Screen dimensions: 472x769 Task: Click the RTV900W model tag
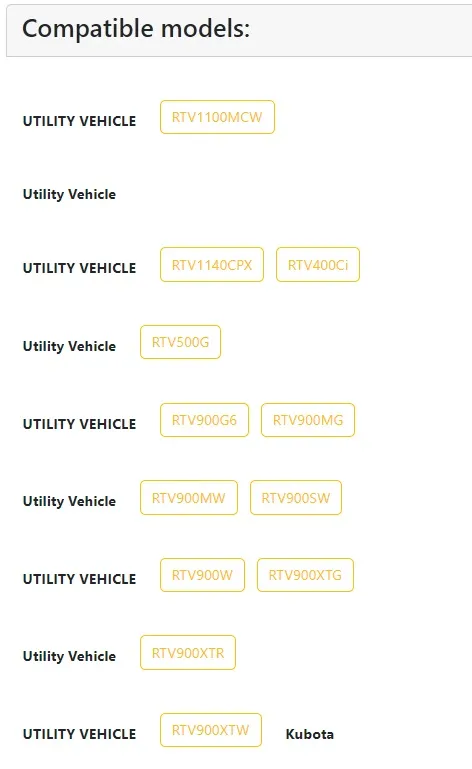tap(202, 575)
